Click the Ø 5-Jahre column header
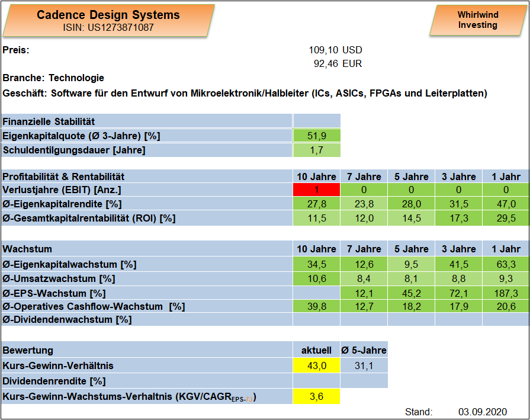The width and height of the screenshot is (530, 420). pos(364,350)
